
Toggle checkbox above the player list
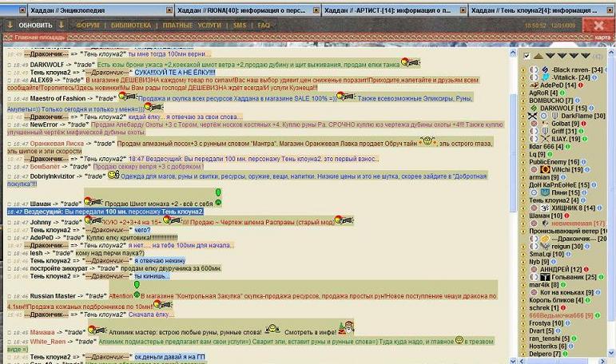(x=527, y=56)
